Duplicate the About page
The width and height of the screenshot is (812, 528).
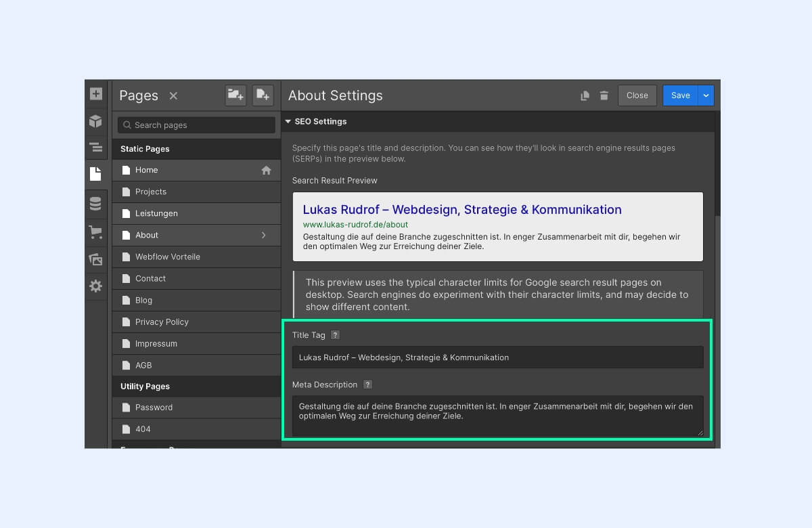585,95
